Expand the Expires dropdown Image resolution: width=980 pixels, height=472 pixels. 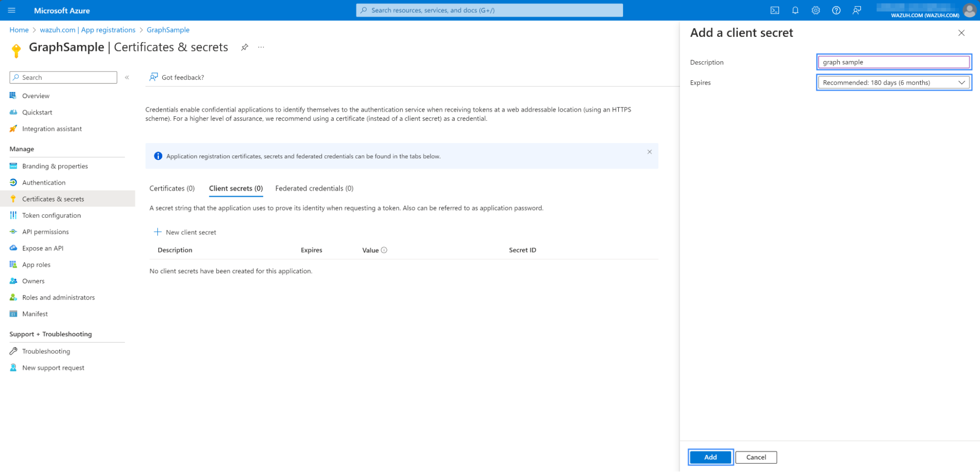[893, 82]
